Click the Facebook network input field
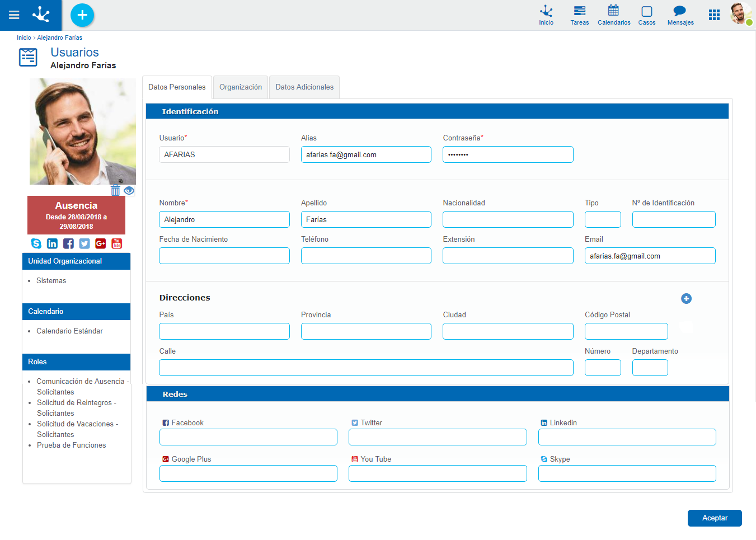This screenshot has height=540, width=756. (248, 437)
